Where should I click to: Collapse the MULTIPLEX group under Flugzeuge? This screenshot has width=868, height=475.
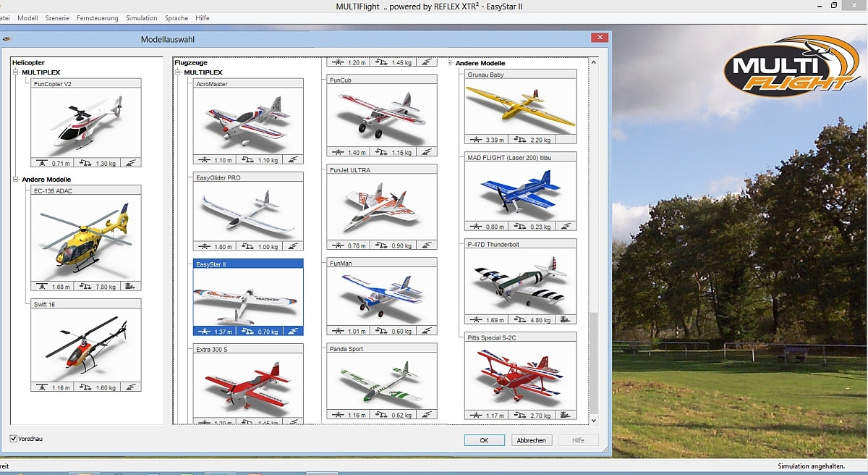click(178, 72)
